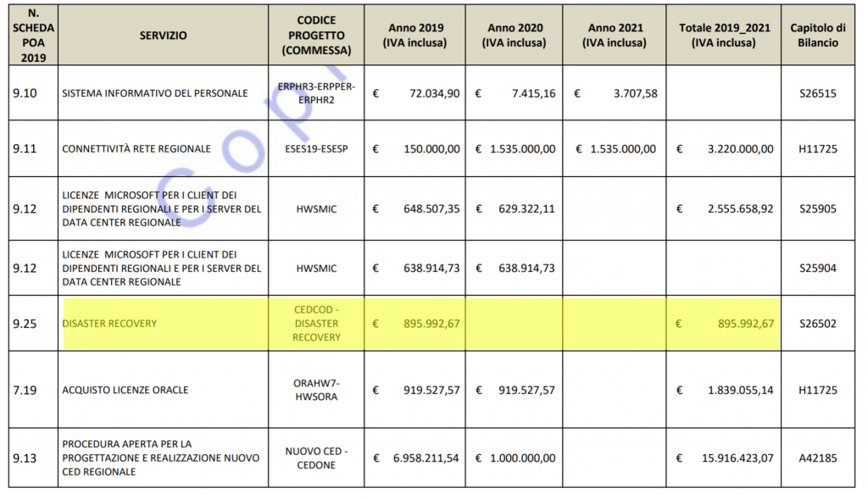Select the ORAHW7-HWSORA project code cell
This screenshot has height=499, width=868.
[x=316, y=391]
